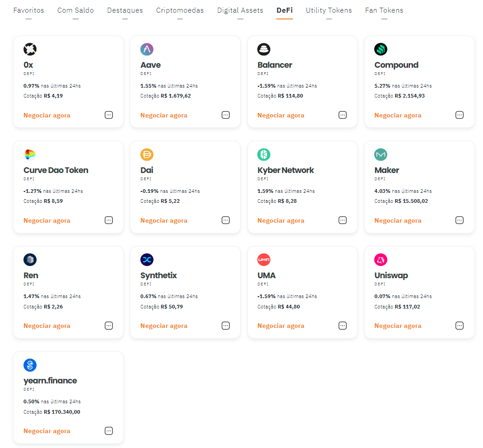This screenshot has height=448, width=483.
Task: Click the Kyber Network logo icon
Action: pos(264,154)
